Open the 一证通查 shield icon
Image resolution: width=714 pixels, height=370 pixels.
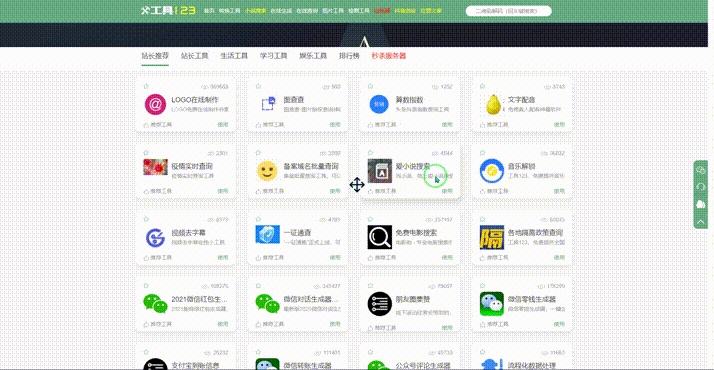click(x=267, y=234)
